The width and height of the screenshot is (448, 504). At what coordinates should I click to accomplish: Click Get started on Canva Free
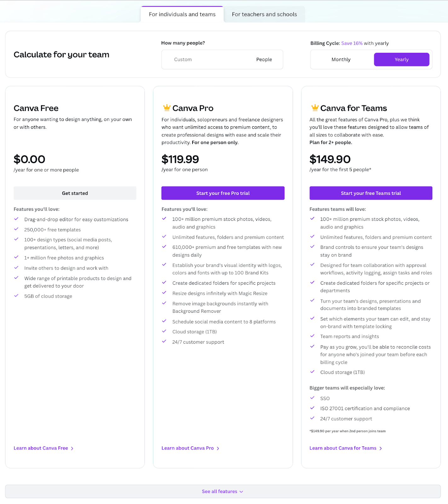point(75,193)
